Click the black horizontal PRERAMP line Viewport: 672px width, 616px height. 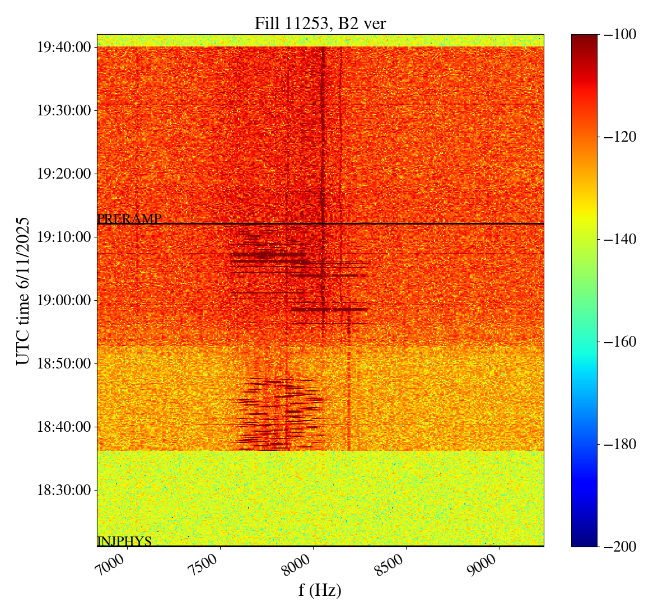point(347,224)
